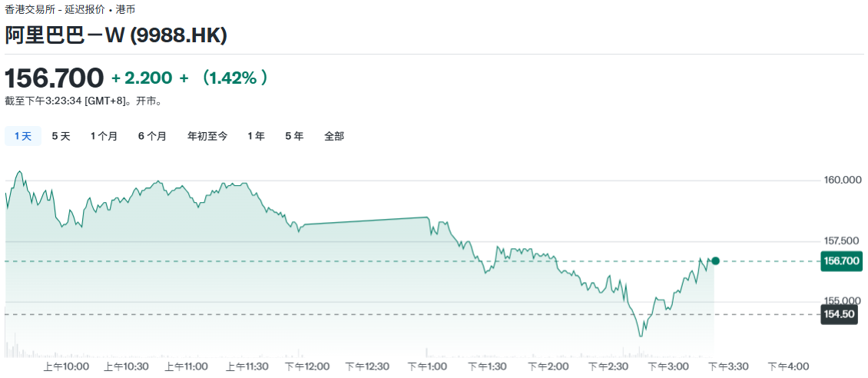Select the 1年 chart range
Screen dimensions: 868x378
point(256,136)
